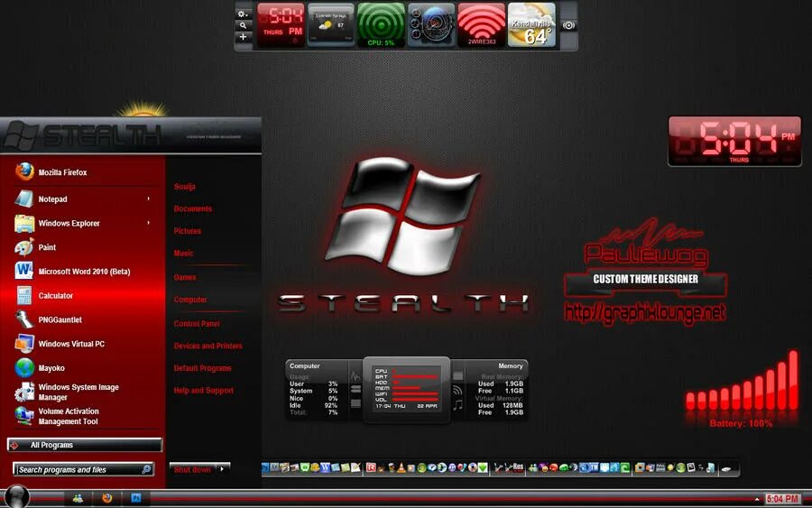This screenshot has height=508, width=812.
Task: Open the gauges dashboard widget
Action: click(431, 25)
